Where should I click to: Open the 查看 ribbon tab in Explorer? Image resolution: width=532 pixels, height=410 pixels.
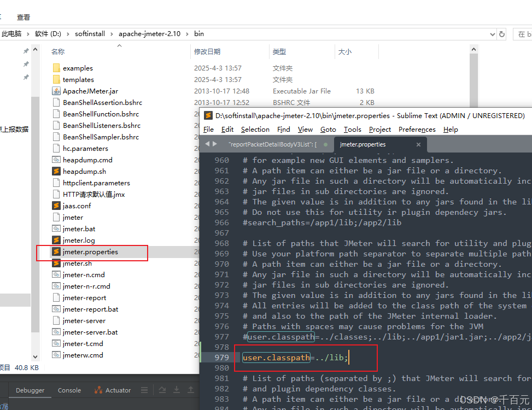coord(24,17)
